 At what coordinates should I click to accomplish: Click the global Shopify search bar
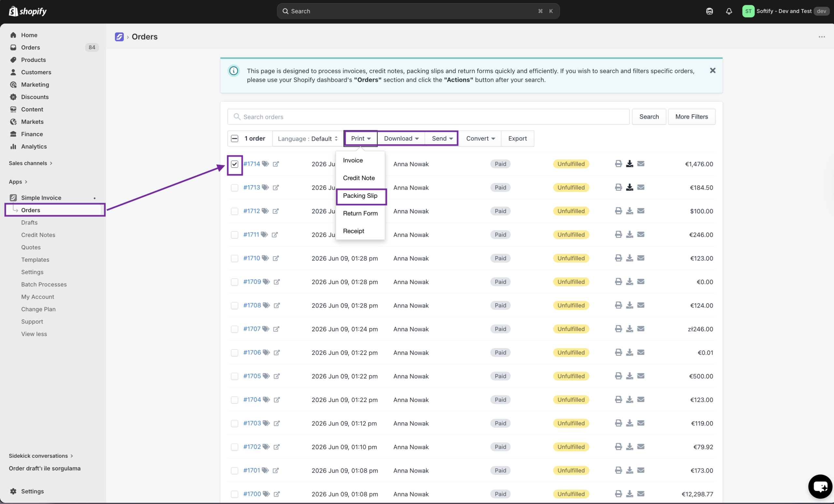[418, 11]
